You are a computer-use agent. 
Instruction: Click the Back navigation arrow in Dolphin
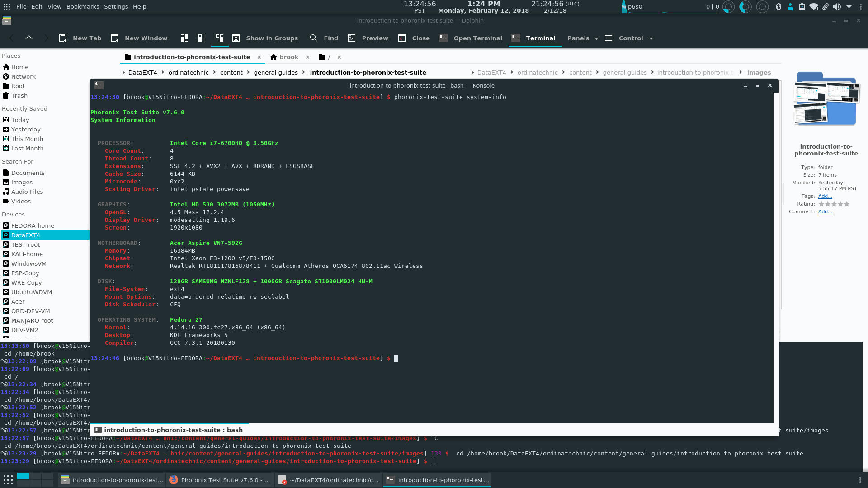[12, 38]
